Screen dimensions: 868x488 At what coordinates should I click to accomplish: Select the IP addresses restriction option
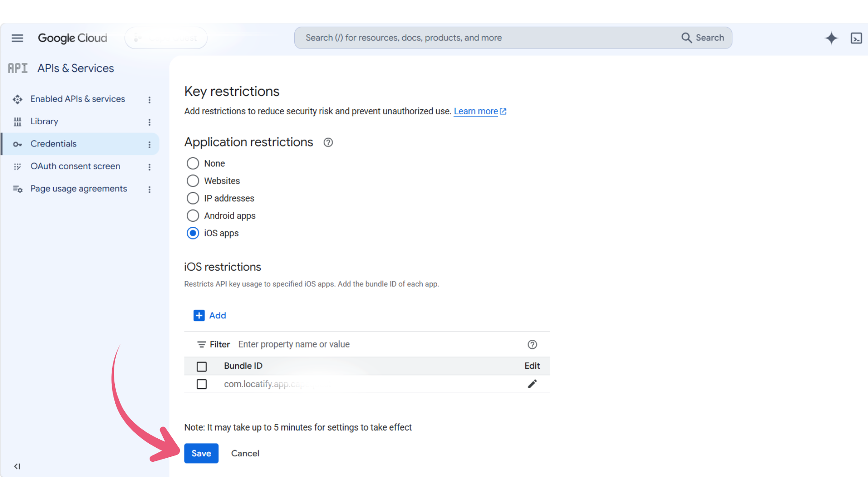click(x=193, y=198)
